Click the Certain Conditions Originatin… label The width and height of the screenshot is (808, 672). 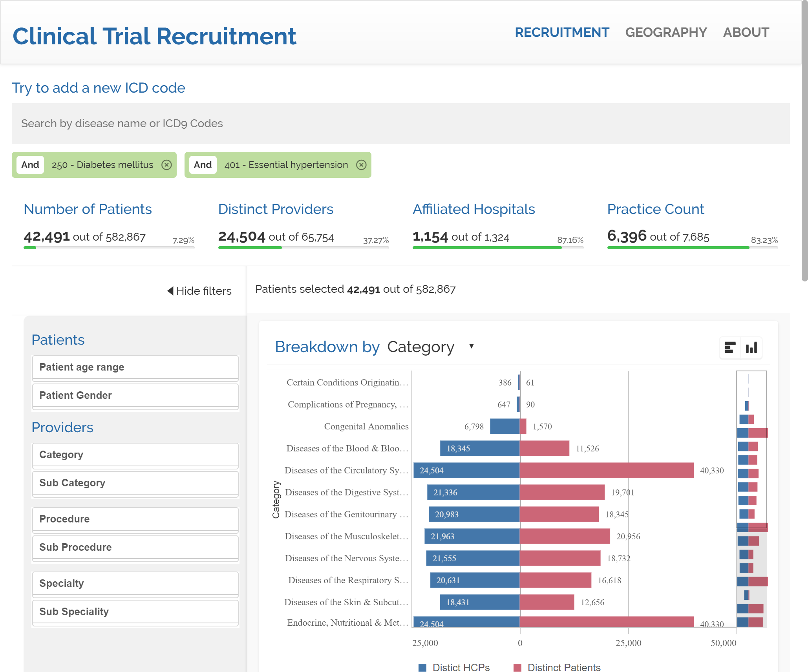[x=347, y=382]
